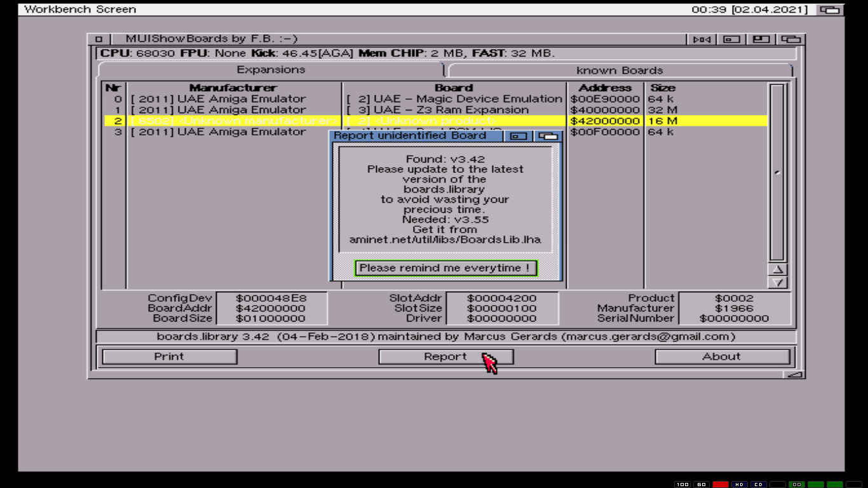Click the depth gadget of MUIShowBoards window
The width and height of the screenshot is (868, 488).
coord(790,39)
